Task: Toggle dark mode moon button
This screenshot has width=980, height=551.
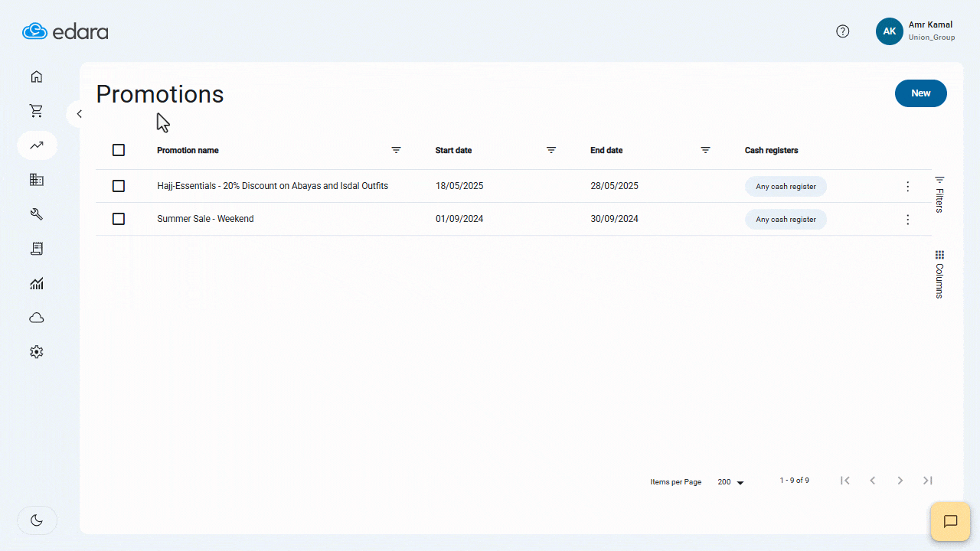Action: [x=37, y=520]
